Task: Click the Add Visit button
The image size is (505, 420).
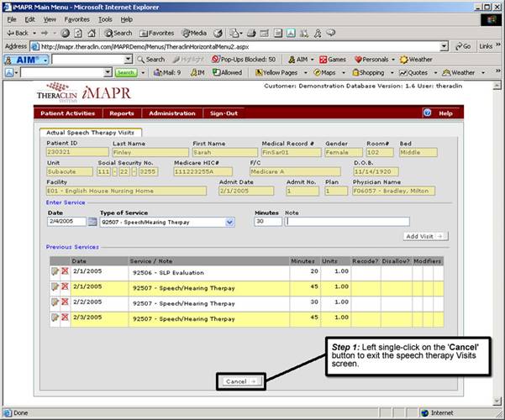Action: tap(425, 236)
